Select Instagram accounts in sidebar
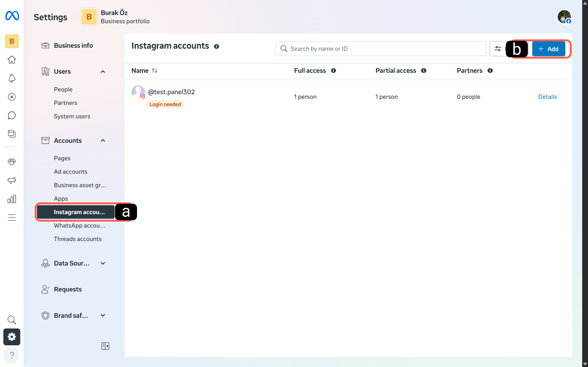 pyautogui.click(x=76, y=212)
